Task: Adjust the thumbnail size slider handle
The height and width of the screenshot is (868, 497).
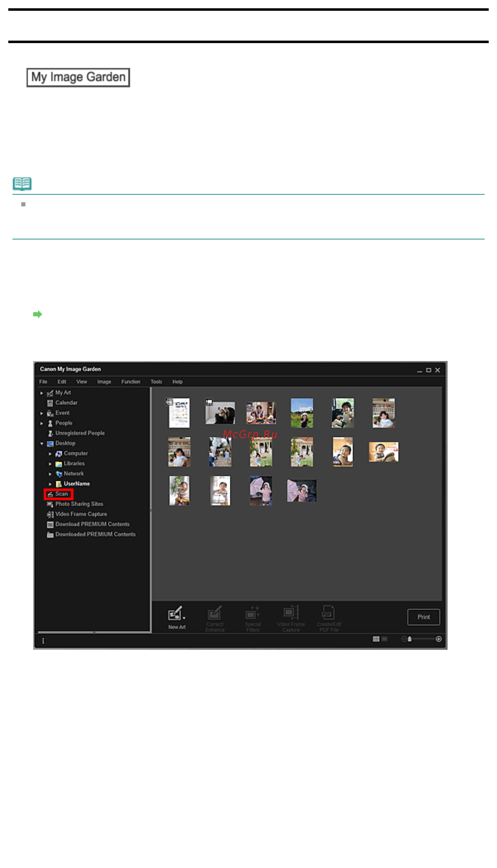Action: 410,639
